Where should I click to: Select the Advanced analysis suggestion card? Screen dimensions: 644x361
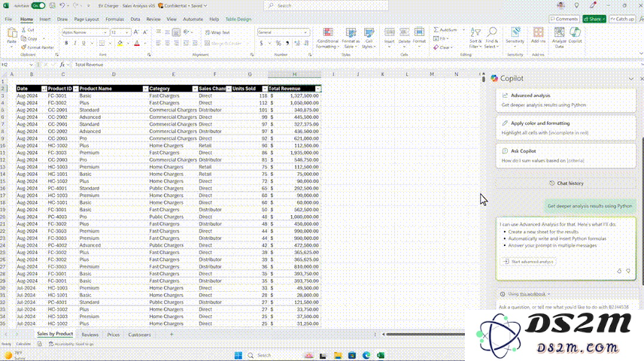(x=566, y=100)
